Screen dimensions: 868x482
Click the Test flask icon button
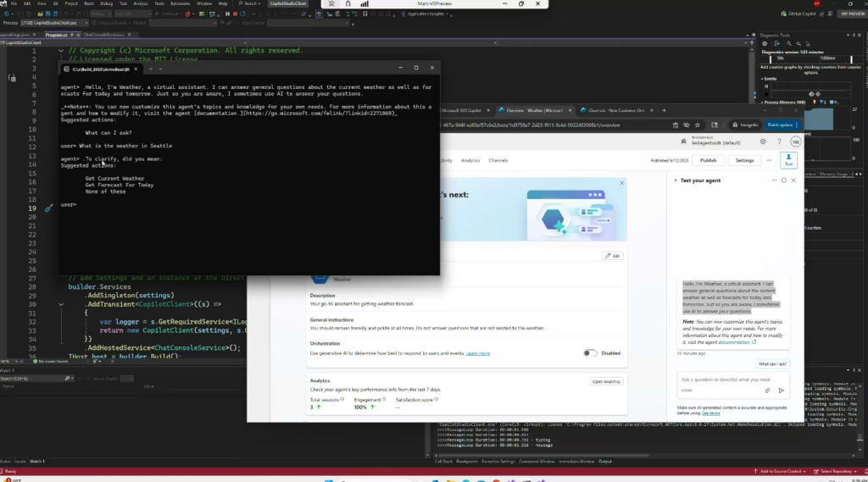coord(788,160)
